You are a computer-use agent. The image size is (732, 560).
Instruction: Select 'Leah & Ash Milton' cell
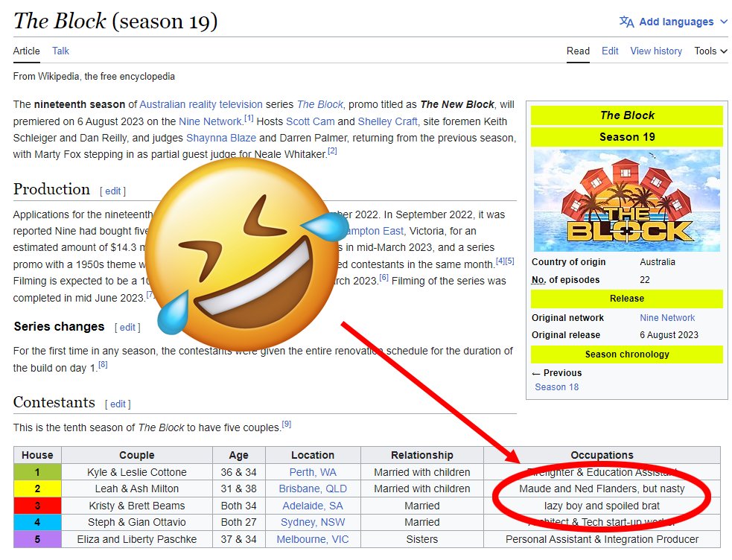(x=137, y=489)
